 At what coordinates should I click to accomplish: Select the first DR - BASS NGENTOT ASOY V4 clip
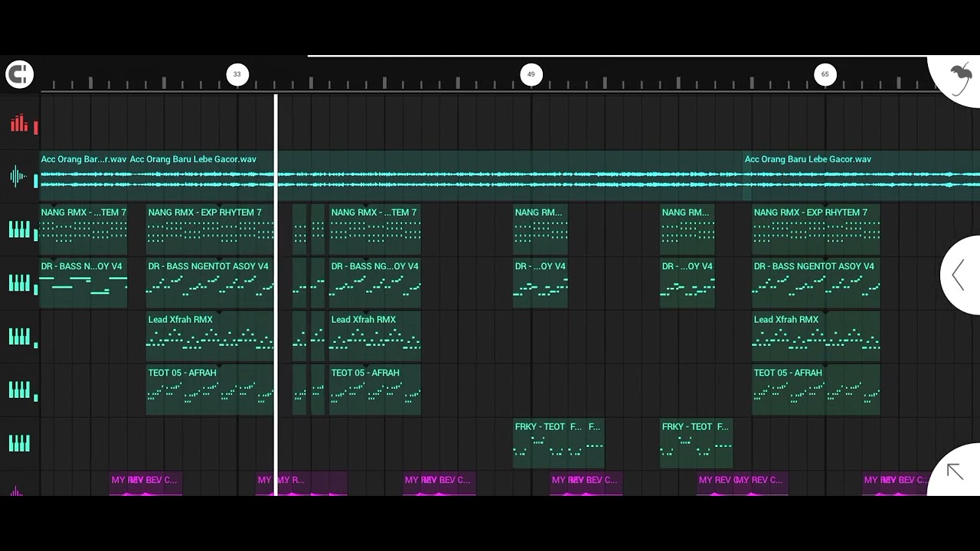pos(211,283)
